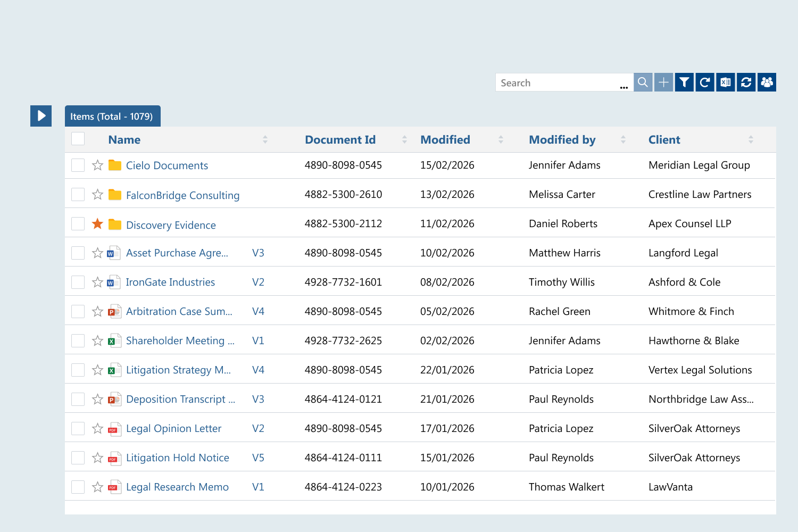Screen dimensions: 798x532
Task: Run a search with the magnifier icon
Action: point(643,82)
